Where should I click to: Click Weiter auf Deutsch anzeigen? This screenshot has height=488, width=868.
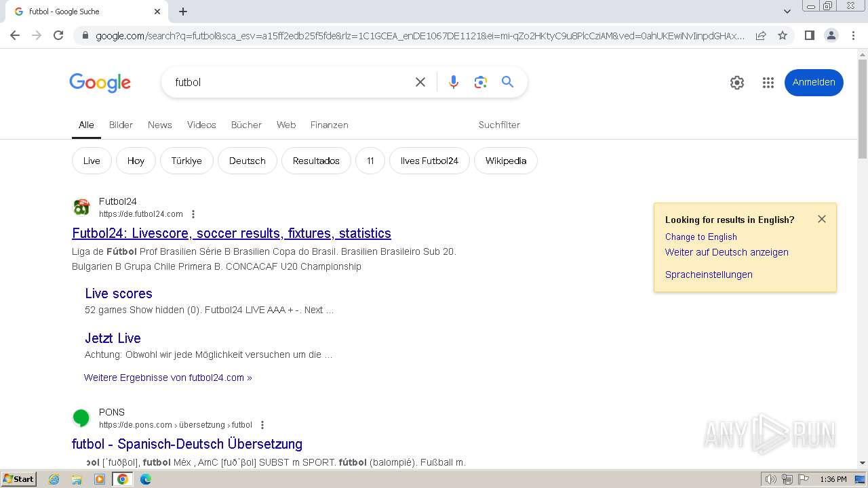click(727, 252)
